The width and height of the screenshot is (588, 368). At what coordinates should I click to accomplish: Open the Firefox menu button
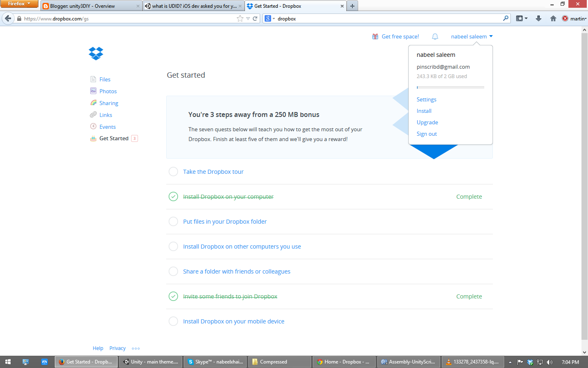[19, 4]
